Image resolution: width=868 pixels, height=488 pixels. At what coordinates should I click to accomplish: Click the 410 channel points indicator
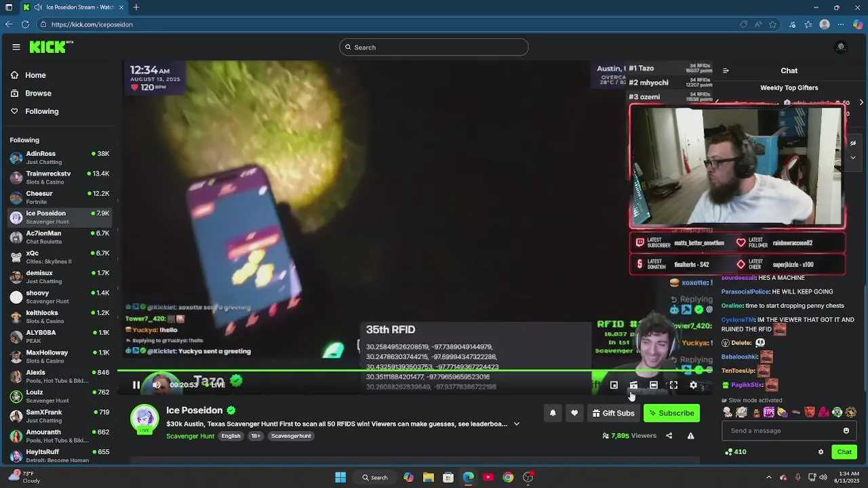[736, 452]
